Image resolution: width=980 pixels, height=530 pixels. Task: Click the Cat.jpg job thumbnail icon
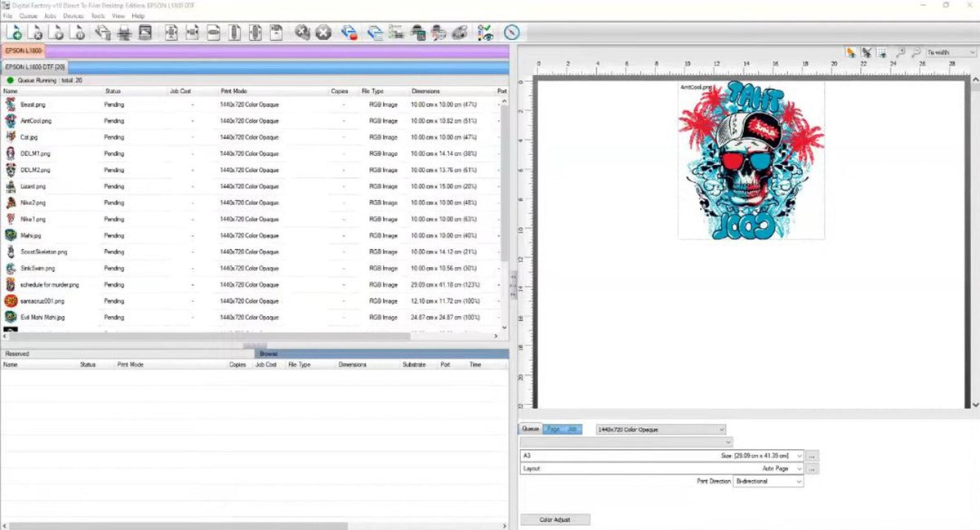click(11, 137)
